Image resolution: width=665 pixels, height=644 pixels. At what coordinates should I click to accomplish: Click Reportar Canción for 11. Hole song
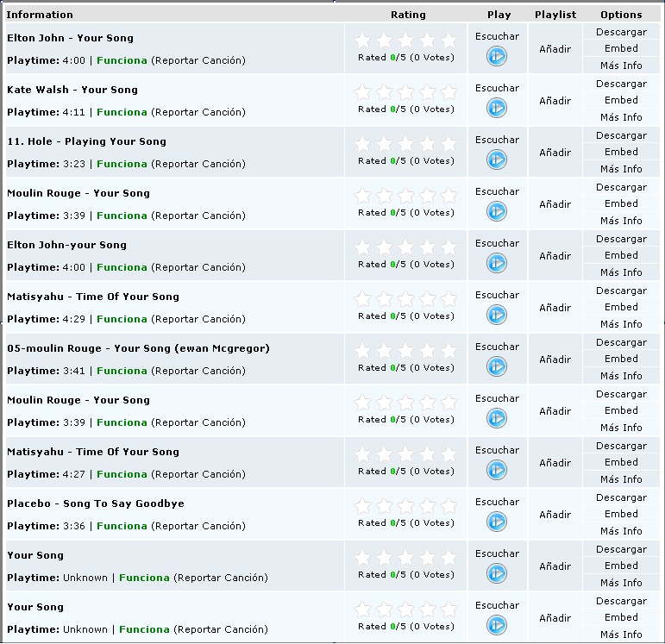coord(198,164)
